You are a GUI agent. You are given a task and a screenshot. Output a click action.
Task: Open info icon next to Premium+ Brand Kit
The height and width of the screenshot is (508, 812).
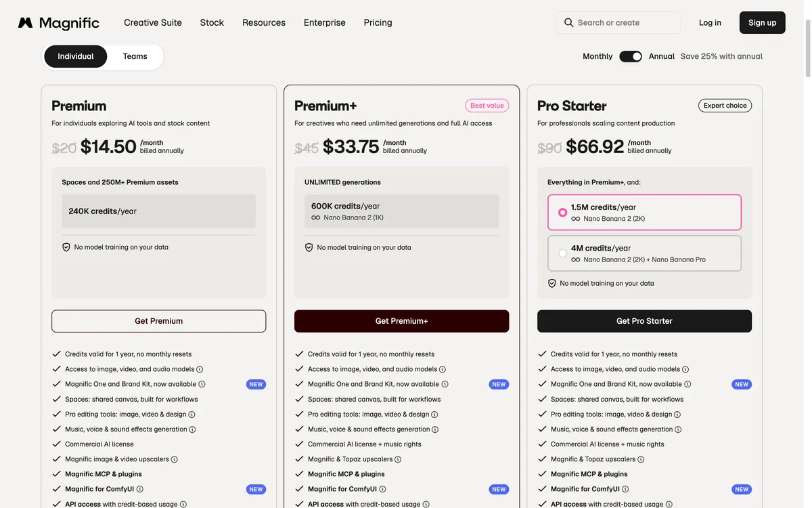pyautogui.click(x=445, y=384)
